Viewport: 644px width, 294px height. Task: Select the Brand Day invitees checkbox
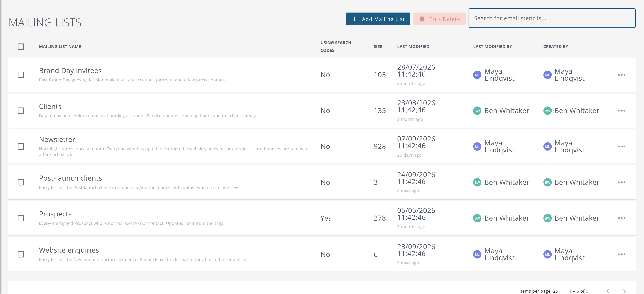coord(21,75)
